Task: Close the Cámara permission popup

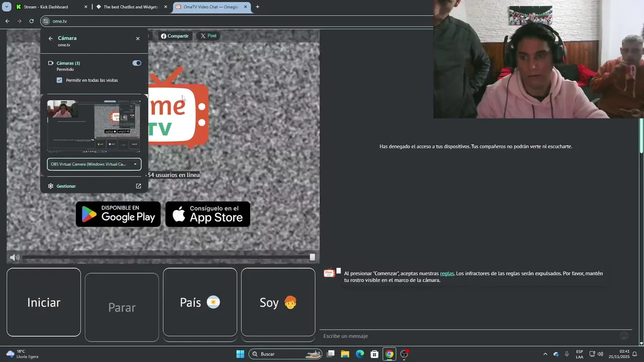Action: click(x=138, y=38)
